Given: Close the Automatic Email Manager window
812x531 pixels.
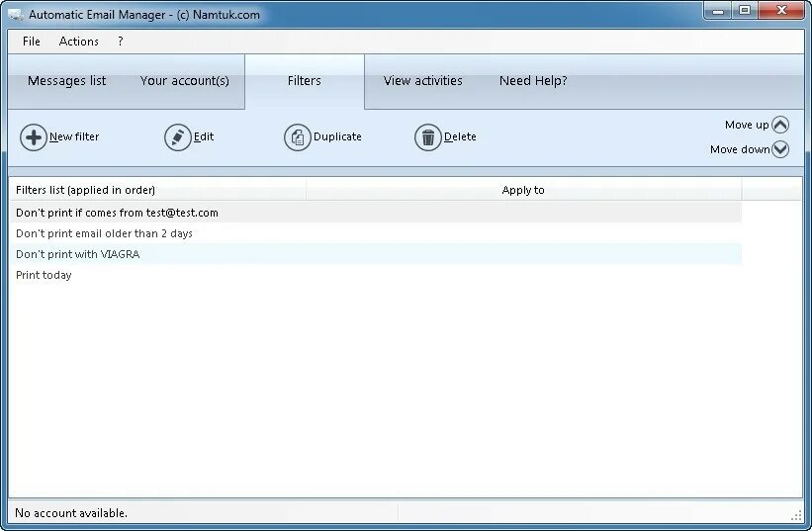Looking at the screenshot, I should (781, 10).
